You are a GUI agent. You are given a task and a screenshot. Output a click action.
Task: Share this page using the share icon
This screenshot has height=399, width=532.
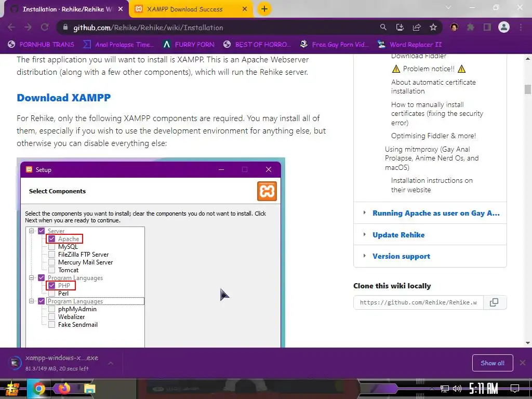click(x=417, y=27)
